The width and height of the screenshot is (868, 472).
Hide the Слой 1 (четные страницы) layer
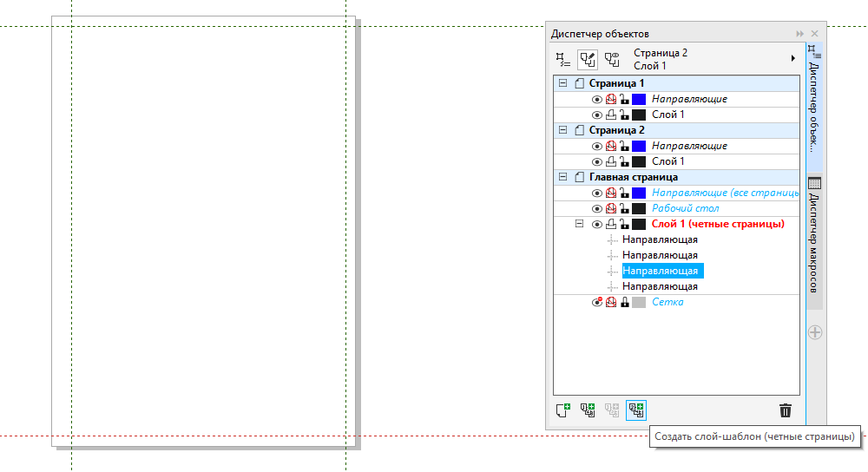click(597, 225)
